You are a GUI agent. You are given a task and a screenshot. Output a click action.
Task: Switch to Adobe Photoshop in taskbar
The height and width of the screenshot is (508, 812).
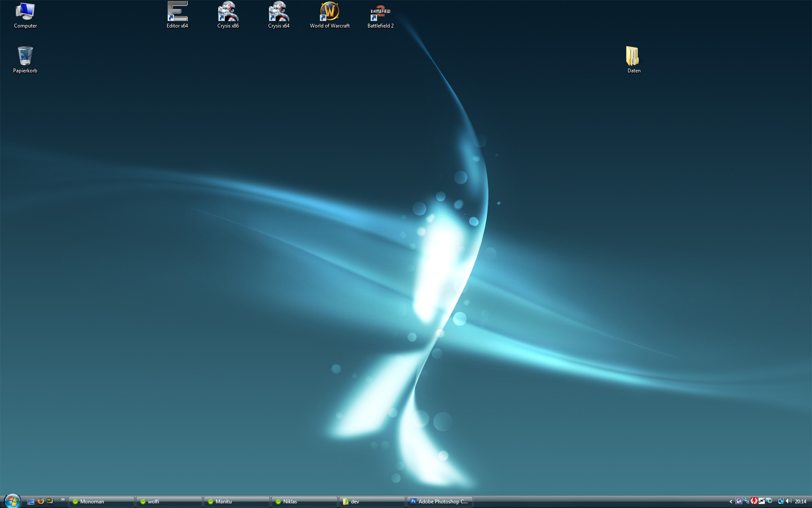click(440, 502)
